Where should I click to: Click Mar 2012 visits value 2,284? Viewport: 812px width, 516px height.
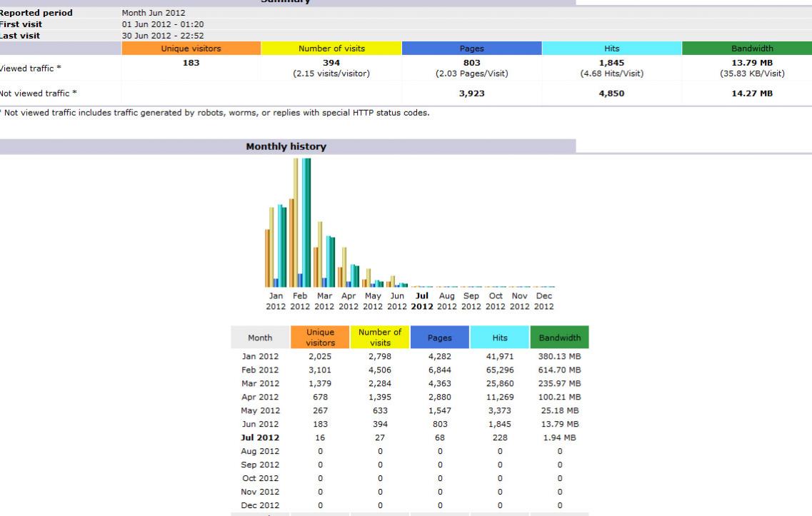point(380,383)
